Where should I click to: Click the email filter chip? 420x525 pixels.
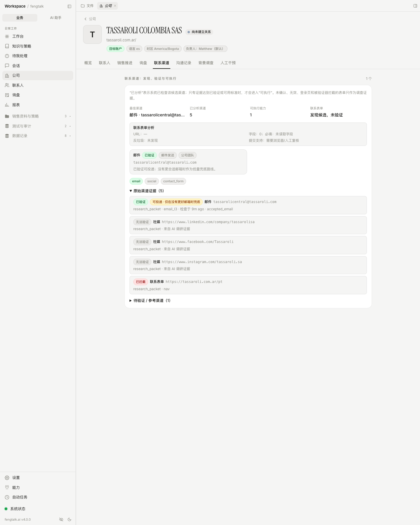[x=136, y=181]
